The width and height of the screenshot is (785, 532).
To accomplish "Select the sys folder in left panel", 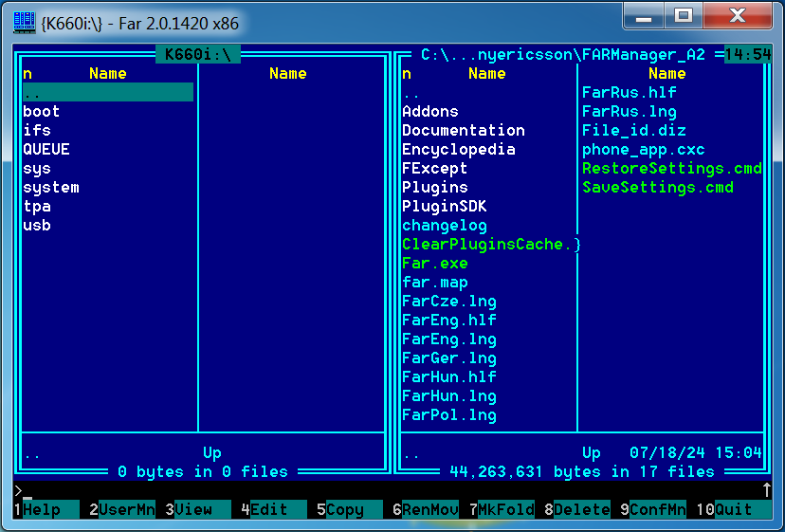I will tap(37, 168).
